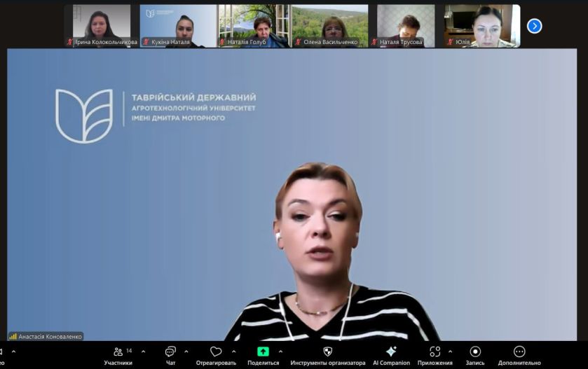This screenshot has height=369, width=588.
Task: Expand the video options caret at far left
Action: click(13, 351)
